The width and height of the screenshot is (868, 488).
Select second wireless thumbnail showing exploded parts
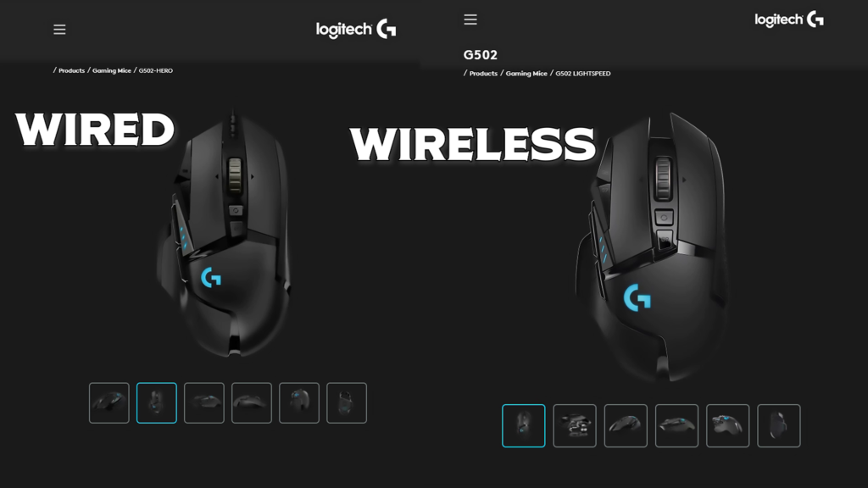[575, 425]
